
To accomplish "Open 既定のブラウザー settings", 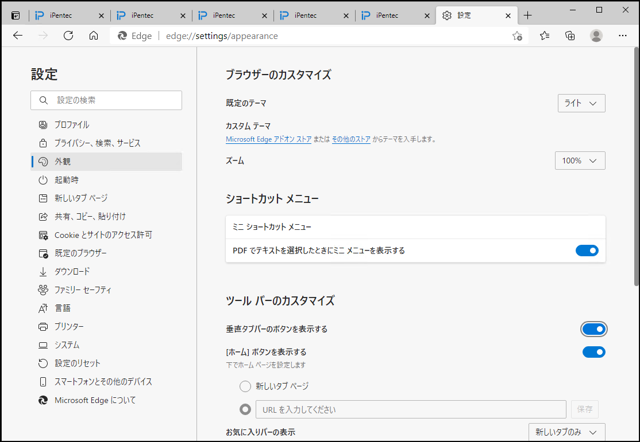I will pyautogui.click(x=106, y=253).
